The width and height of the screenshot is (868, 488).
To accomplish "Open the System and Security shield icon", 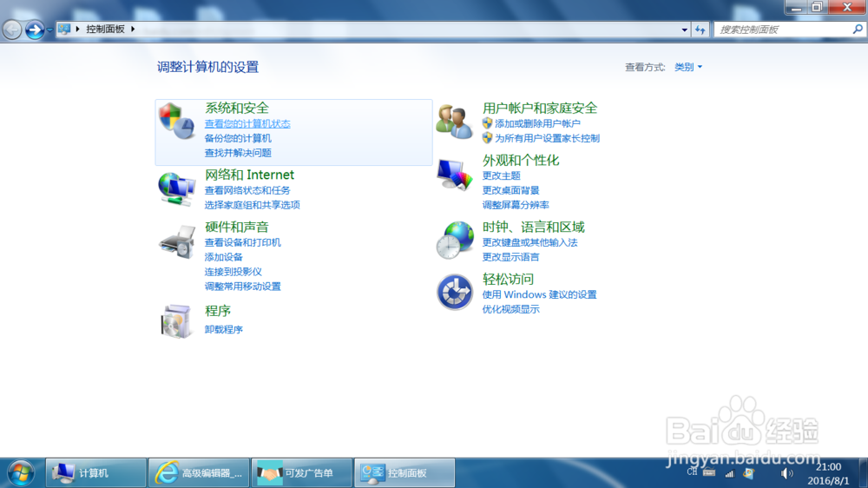I will point(176,120).
